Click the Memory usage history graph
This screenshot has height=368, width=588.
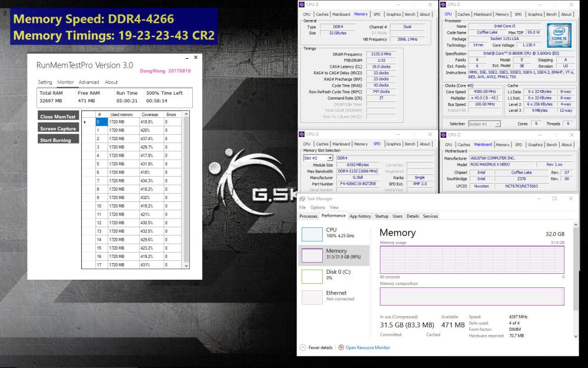coord(470,259)
